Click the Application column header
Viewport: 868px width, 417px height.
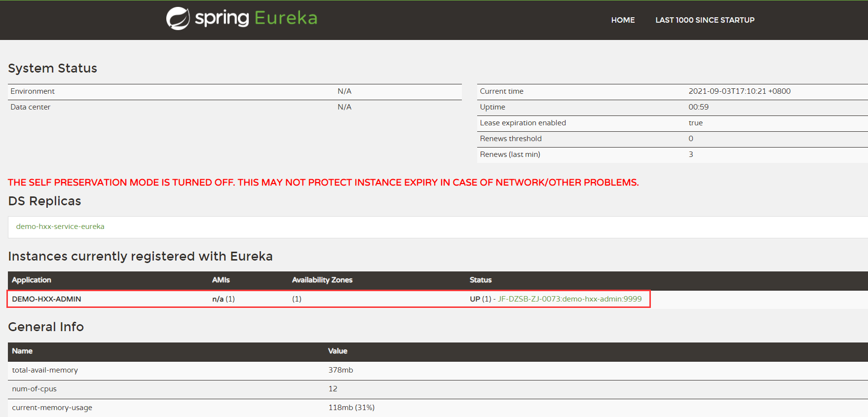tap(32, 280)
